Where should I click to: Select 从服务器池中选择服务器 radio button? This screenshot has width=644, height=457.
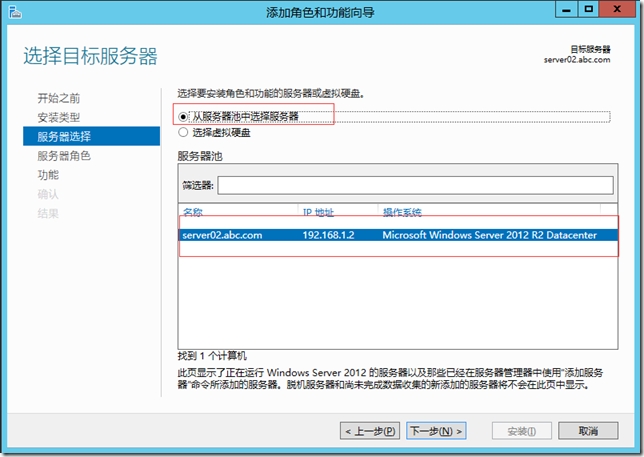click(x=183, y=117)
